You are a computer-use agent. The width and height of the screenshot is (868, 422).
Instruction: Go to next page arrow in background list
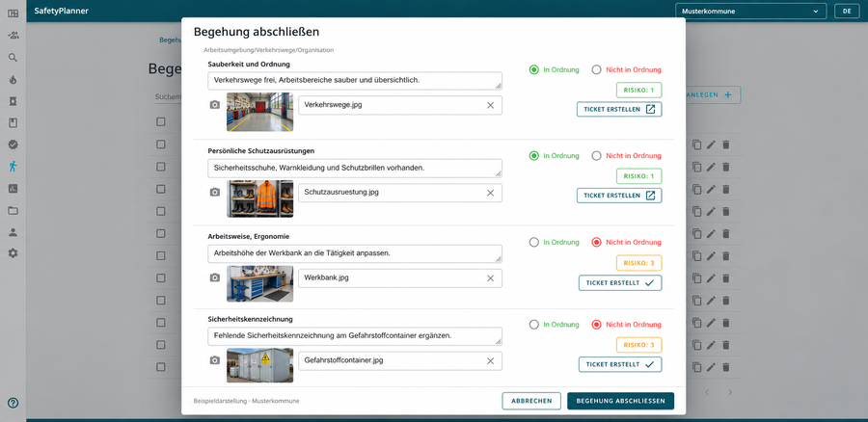coord(730,392)
